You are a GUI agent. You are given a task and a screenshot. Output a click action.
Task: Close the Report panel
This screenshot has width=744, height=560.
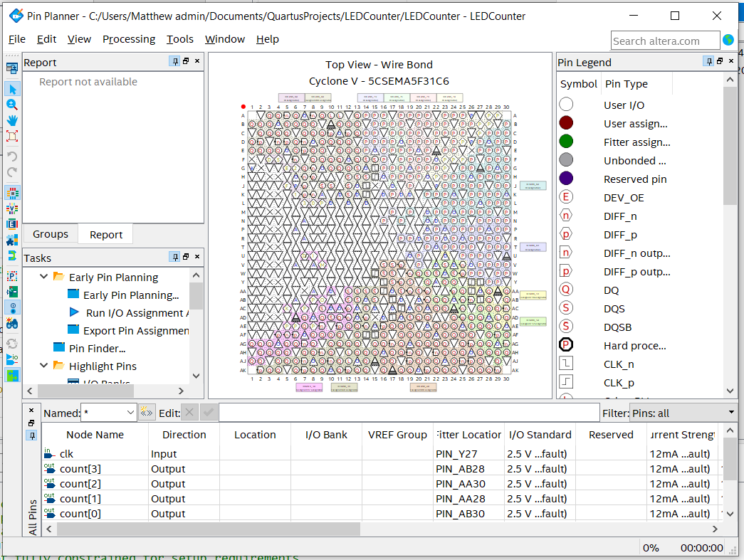[197, 61]
